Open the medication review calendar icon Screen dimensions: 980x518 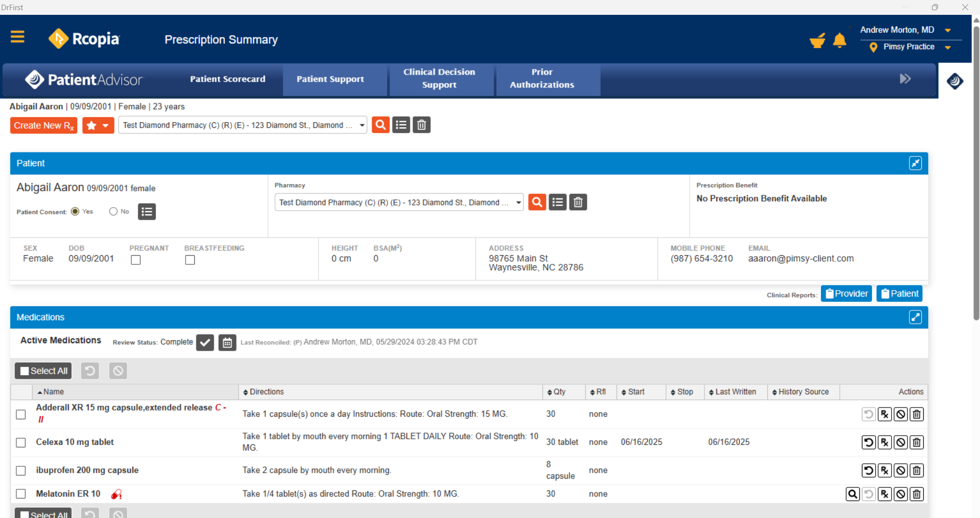227,343
